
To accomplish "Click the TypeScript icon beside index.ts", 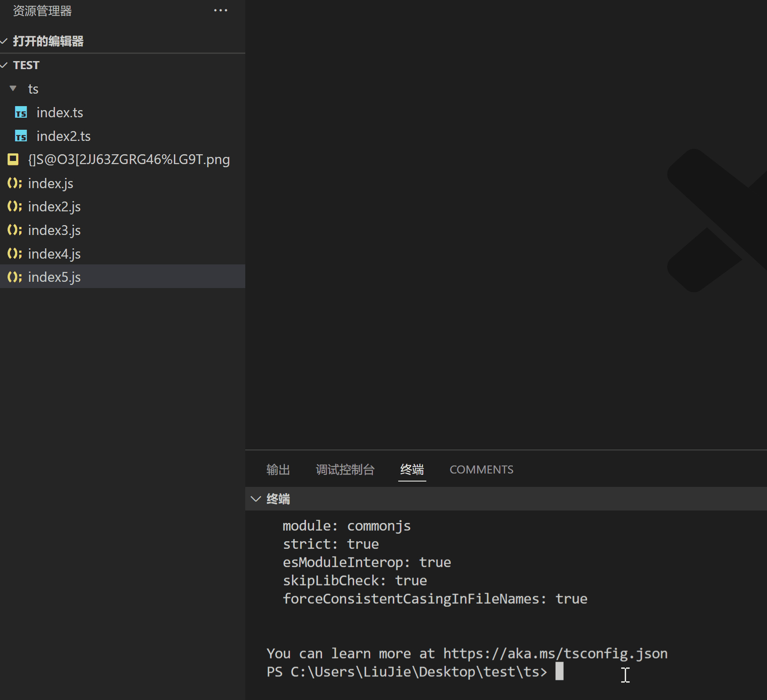I will [x=21, y=112].
